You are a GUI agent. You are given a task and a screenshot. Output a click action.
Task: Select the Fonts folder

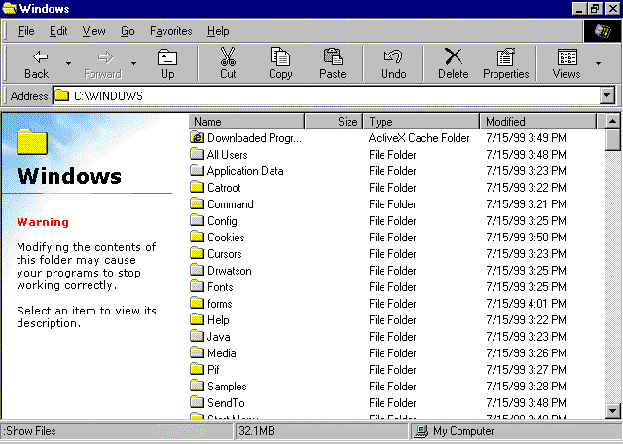(220, 287)
